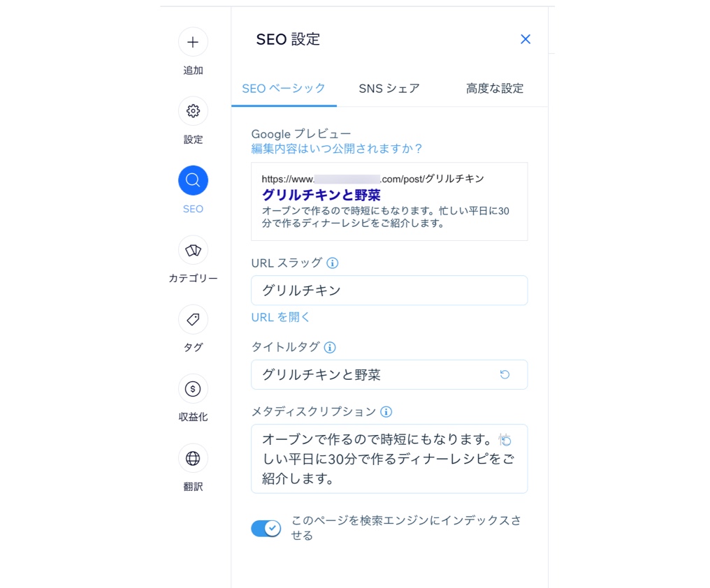Reset the meta description with undo icon

[x=506, y=440]
